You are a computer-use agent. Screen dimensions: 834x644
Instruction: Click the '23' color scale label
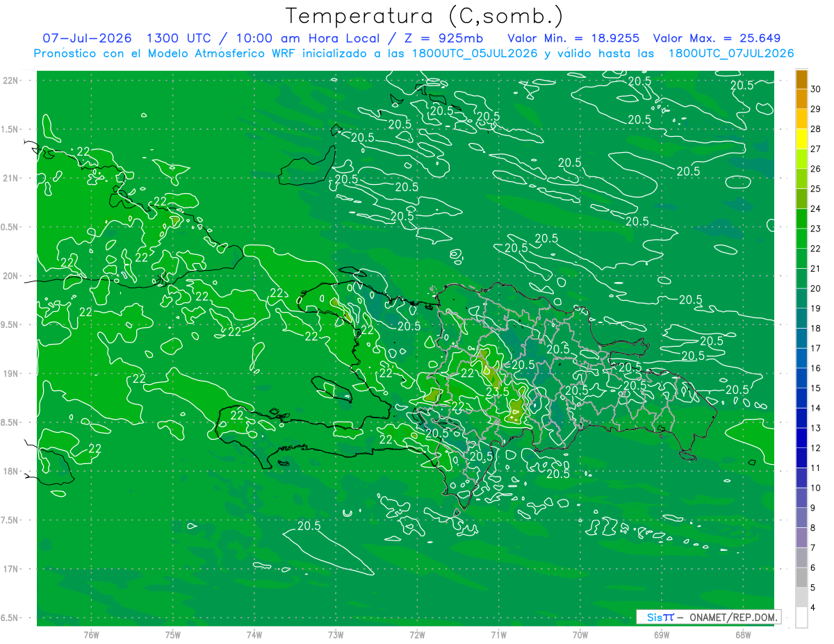[815, 228]
